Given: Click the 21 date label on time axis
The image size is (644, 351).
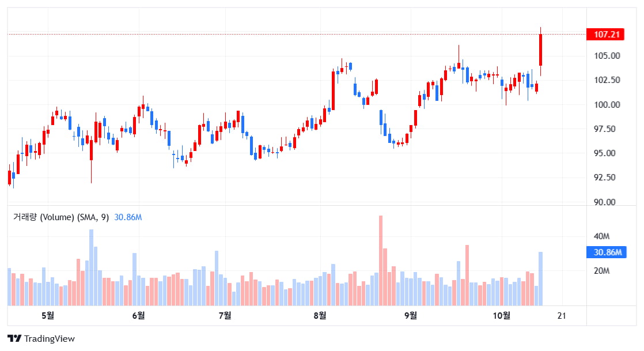Looking at the screenshot, I should click(562, 315).
